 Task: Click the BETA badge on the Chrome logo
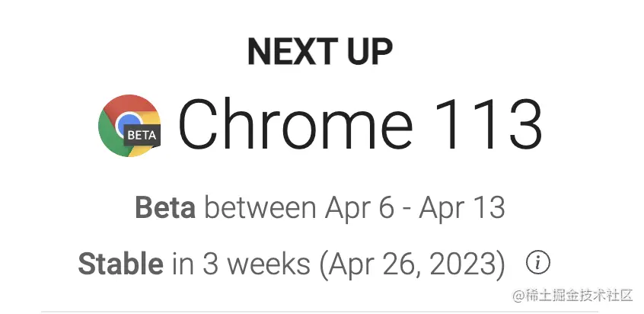point(142,135)
